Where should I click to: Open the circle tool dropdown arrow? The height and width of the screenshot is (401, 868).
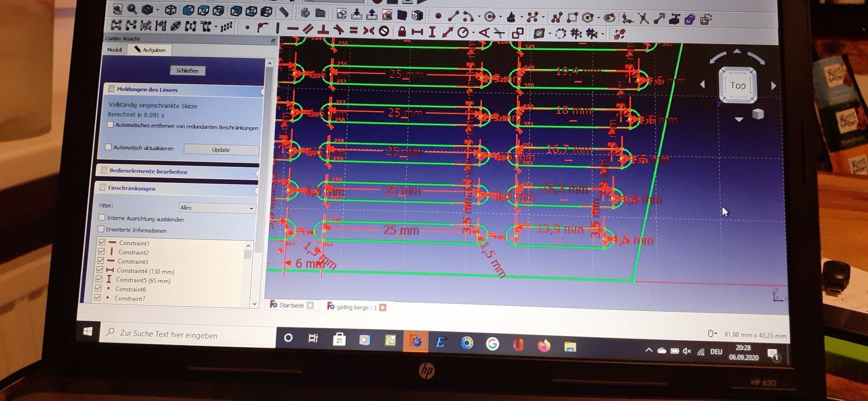point(500,18)
